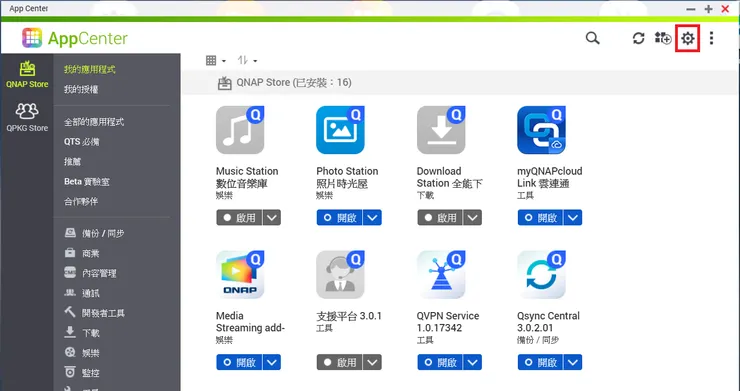This screenshot has height=391, width=740.
Task: Expand Photo Station action dropdown arrow
Action: (372, 218)
